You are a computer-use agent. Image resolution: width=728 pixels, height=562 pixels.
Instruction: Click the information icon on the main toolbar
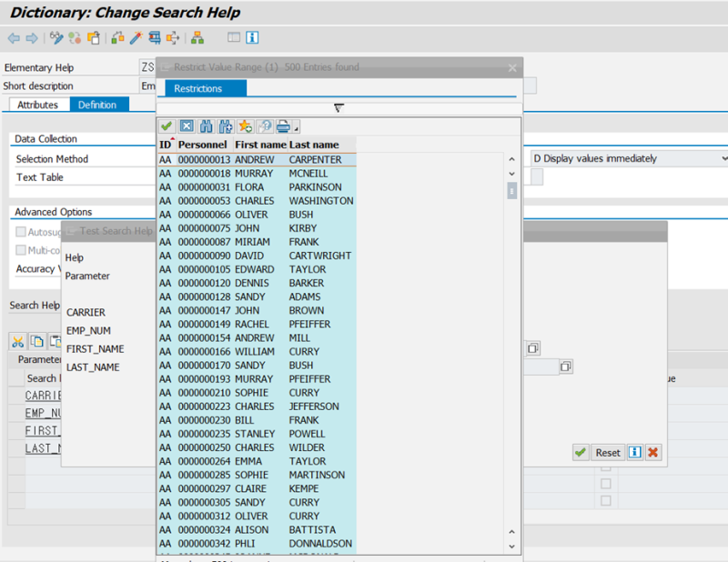click(x=252, y=37)
